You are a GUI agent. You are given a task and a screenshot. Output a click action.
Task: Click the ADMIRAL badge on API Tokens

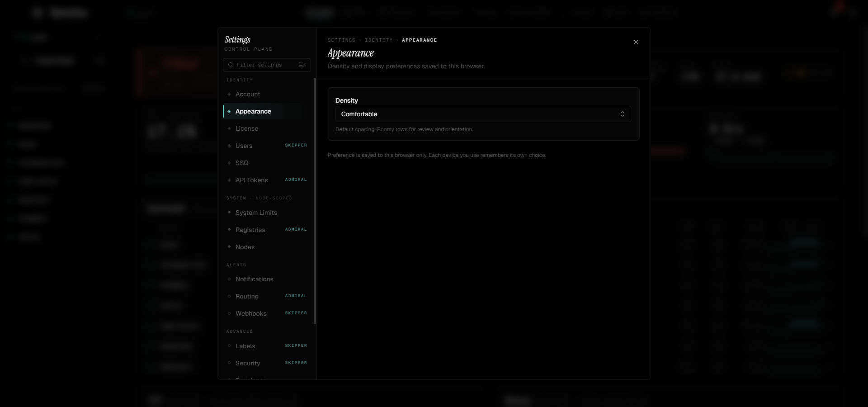point(296,180)
